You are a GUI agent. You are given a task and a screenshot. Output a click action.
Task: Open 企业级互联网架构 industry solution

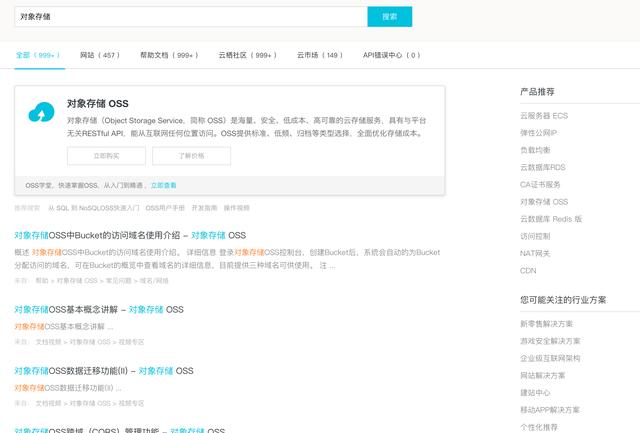pos(550,358)
